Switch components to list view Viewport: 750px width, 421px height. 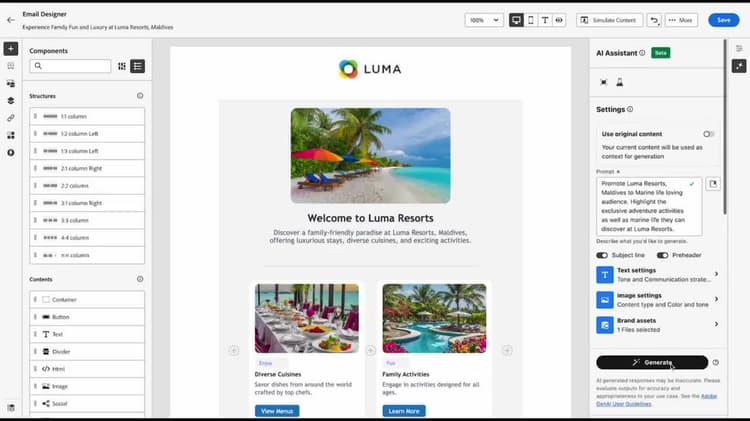[138, 66]
